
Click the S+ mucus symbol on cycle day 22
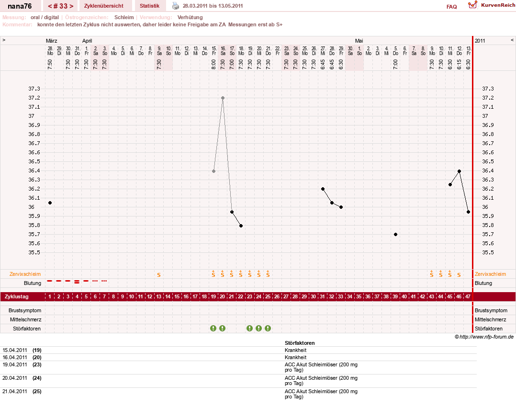tap(241, 274)
